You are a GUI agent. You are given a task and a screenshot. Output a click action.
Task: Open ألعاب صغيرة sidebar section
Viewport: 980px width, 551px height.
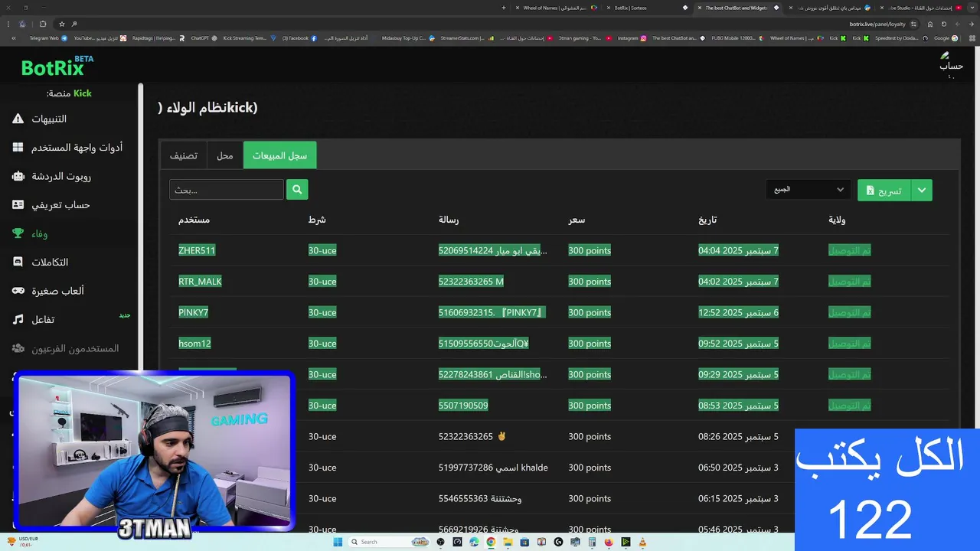(57, 291)
